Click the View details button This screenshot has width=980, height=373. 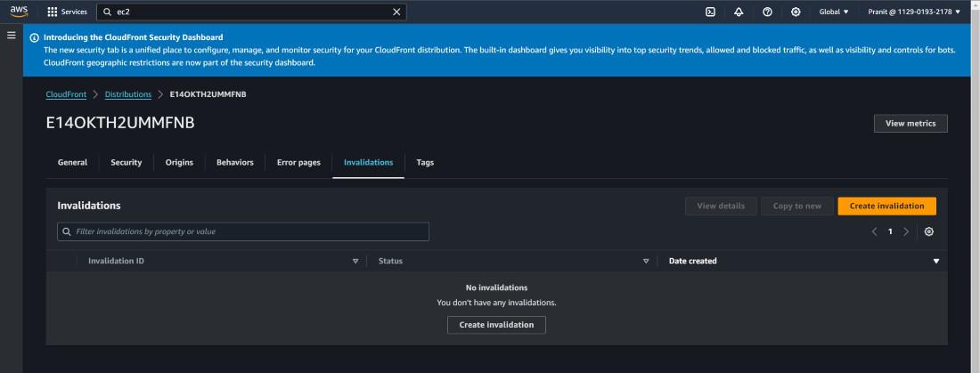point(721,207)
